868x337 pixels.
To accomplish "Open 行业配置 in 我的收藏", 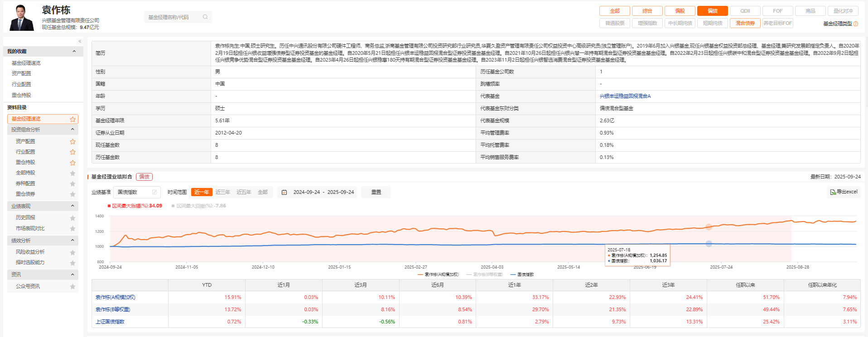I will click(21, 84).
